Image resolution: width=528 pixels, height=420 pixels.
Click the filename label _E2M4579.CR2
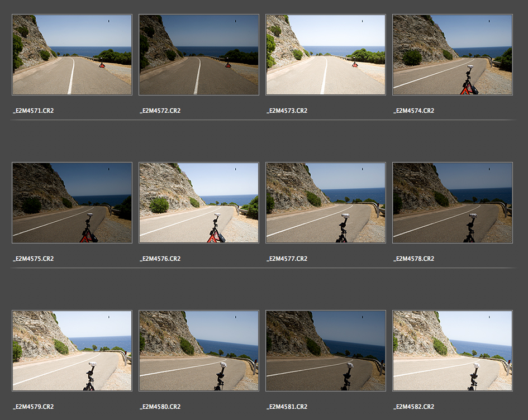[x=33, y=407]
